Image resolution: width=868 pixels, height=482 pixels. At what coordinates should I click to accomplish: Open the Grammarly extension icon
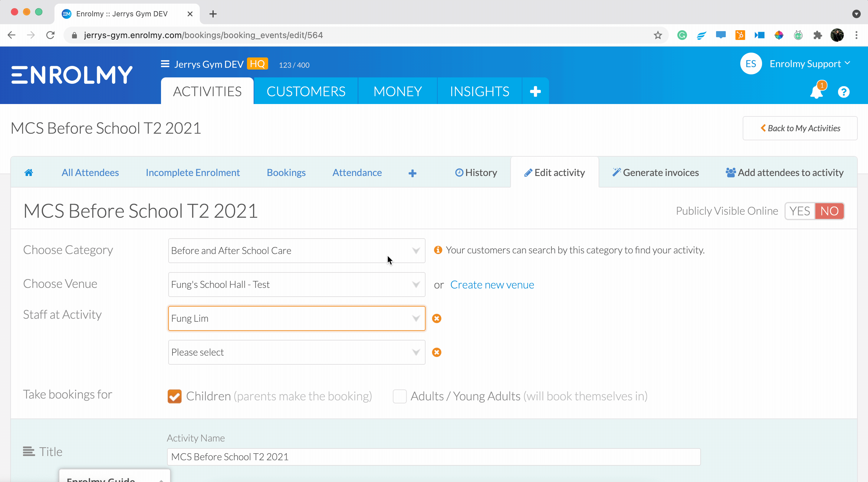tap(682, 35)
